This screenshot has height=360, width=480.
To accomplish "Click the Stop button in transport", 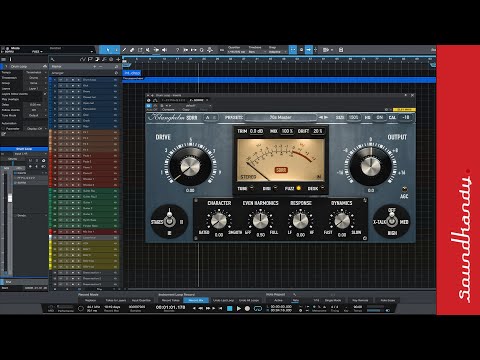I will (x=230, y=309).
